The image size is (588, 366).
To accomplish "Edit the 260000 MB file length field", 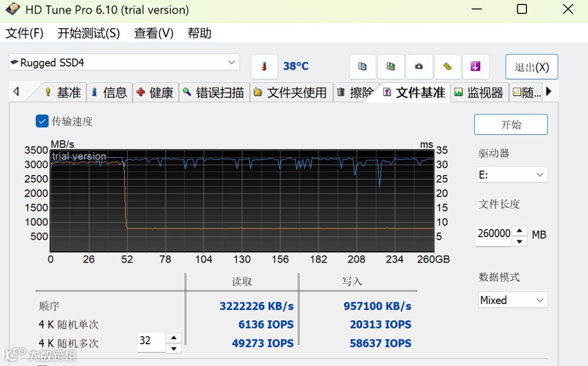I will pos(493,233).
